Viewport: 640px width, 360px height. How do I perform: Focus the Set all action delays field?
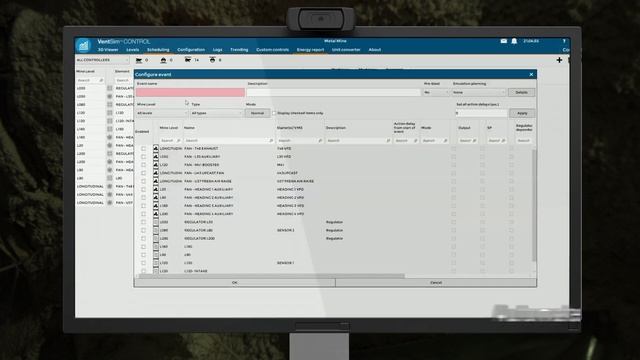[481, 113]
